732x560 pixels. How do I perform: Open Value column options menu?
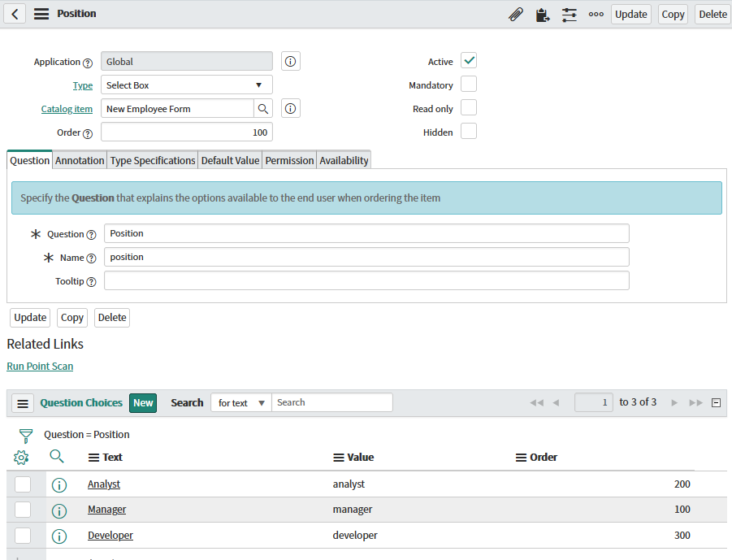point(339,458)
